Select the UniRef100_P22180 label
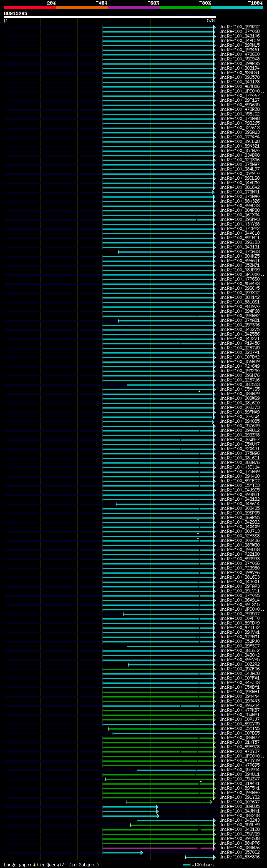 point(239,554)
